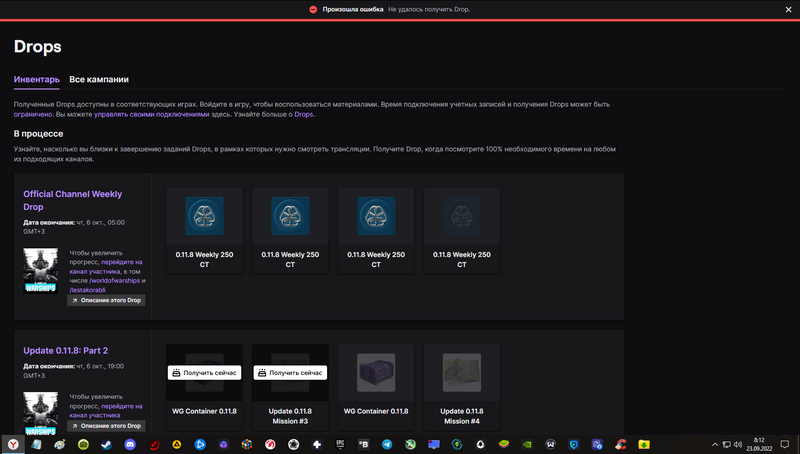This screenshot has width=800, height=454.
Task: Open the green round app in taskbar
Action: pos(83,444)
